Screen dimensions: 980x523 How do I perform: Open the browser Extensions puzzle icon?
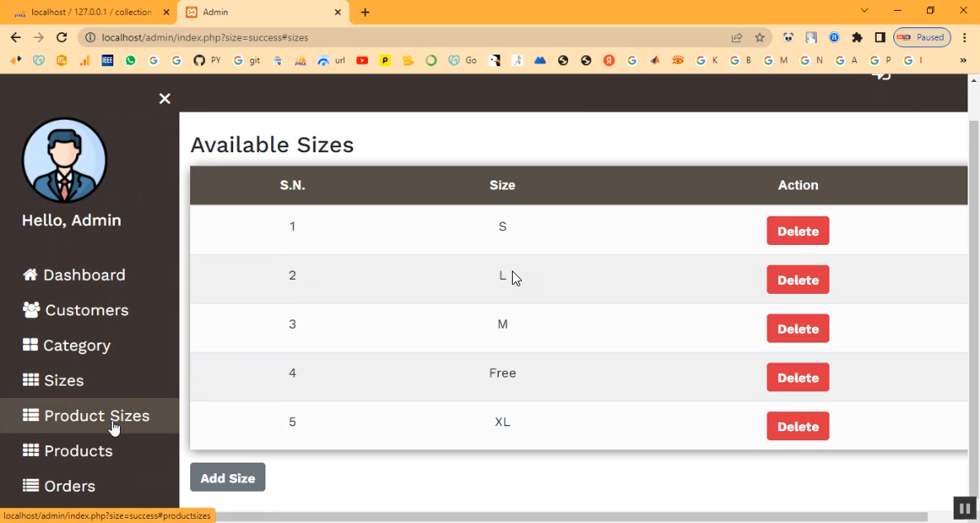(857, 37)
